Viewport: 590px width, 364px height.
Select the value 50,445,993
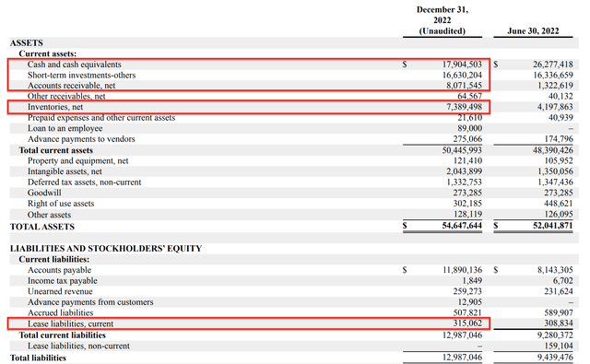[462, 150]
